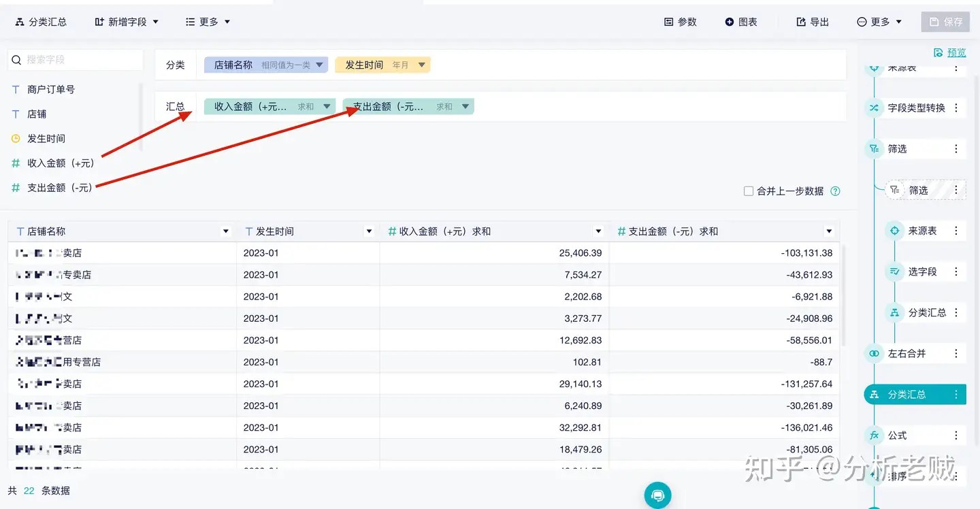Open the 预览 preview link
The height and width of the screenshot is (509, 980).
pyautogui.click(x=950, y=52)
